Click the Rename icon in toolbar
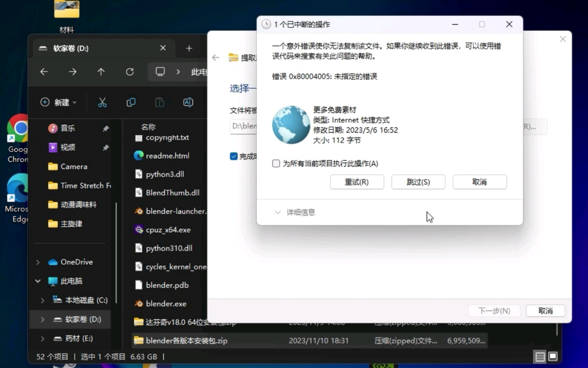 (x=188, y=102)
